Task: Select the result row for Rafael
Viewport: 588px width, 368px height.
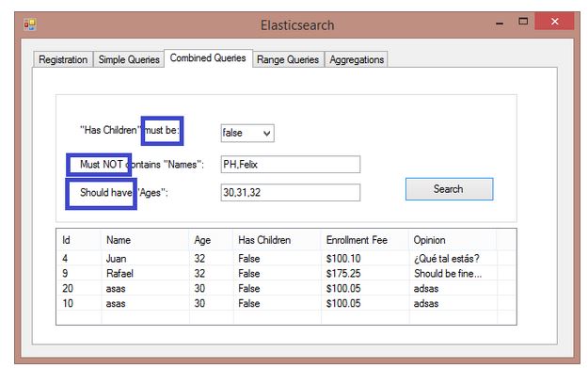Action: (286, 274)
